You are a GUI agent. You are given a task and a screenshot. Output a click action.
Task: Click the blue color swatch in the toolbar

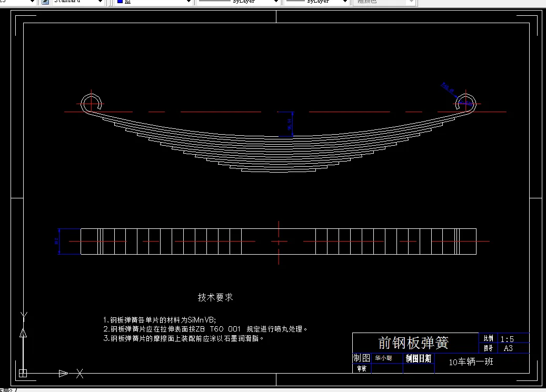point(120,2)
